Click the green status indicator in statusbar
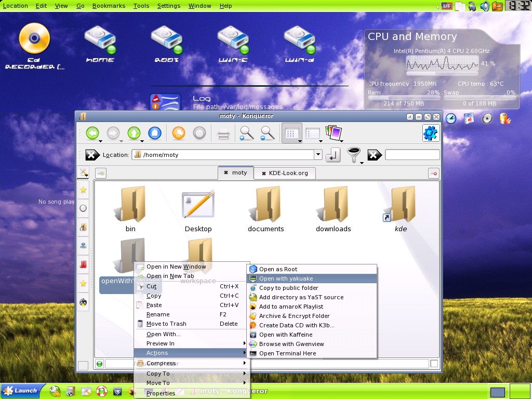 99,364
